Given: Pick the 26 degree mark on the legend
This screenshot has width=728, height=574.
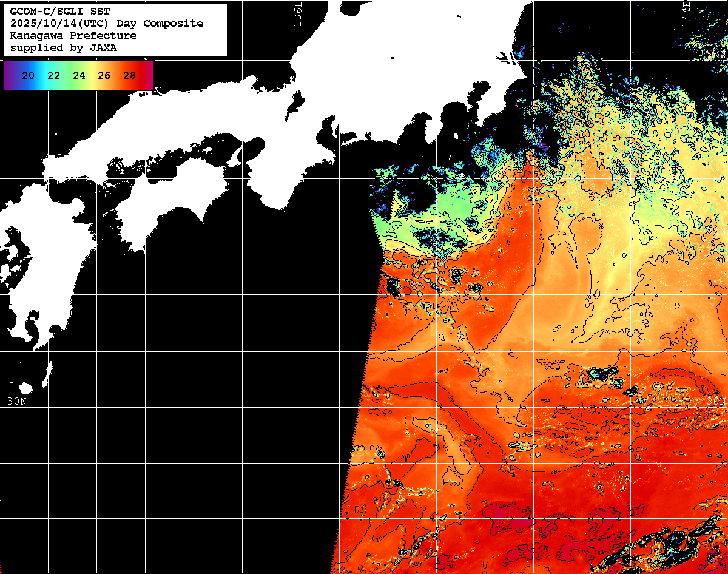Looking at the screenshot, I should 104,76.
